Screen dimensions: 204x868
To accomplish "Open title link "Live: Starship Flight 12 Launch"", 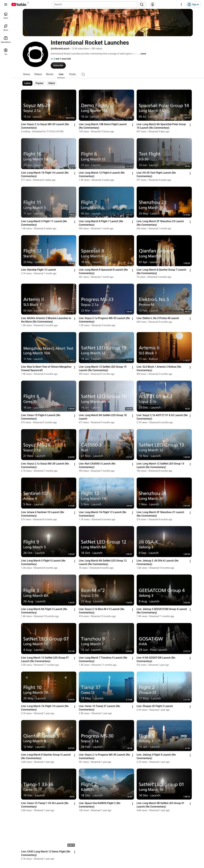I will [39, 270].
